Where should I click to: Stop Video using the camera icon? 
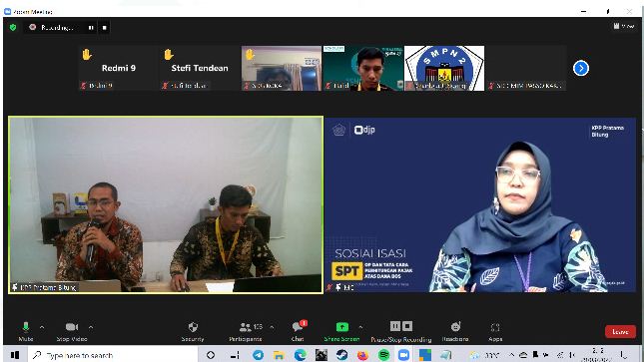click(72, 331)
